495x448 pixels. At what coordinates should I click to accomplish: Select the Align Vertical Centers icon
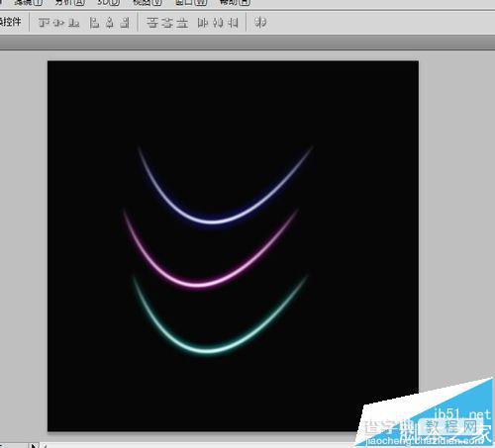pyautogui.click(x=58, y=23)
